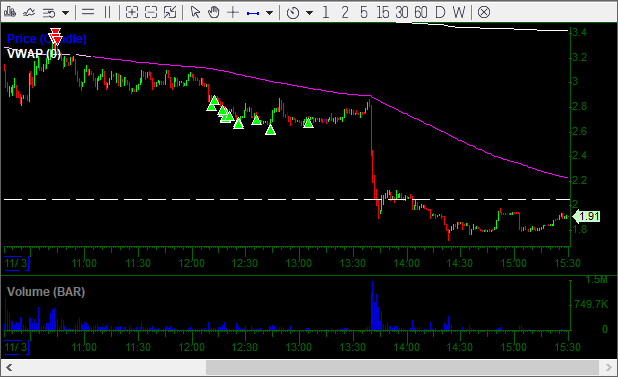This screenshot has height=377, width=618.
Task: Click scrollbar left arrow
Action: tap(9, 368)
